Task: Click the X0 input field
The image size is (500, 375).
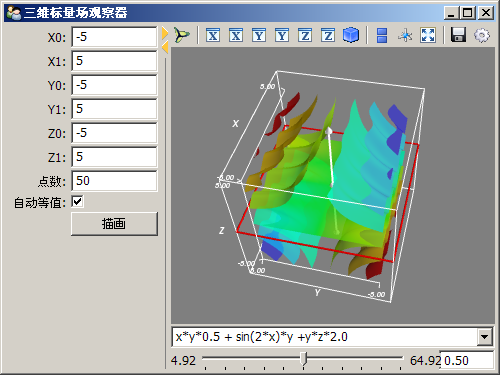Action: pyautogui.click(x=114, y=37)
